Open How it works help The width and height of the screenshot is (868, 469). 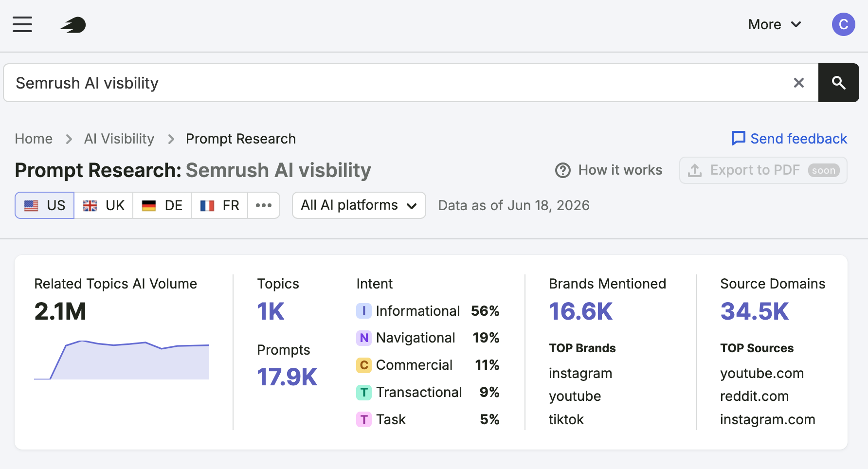[609, 170]
